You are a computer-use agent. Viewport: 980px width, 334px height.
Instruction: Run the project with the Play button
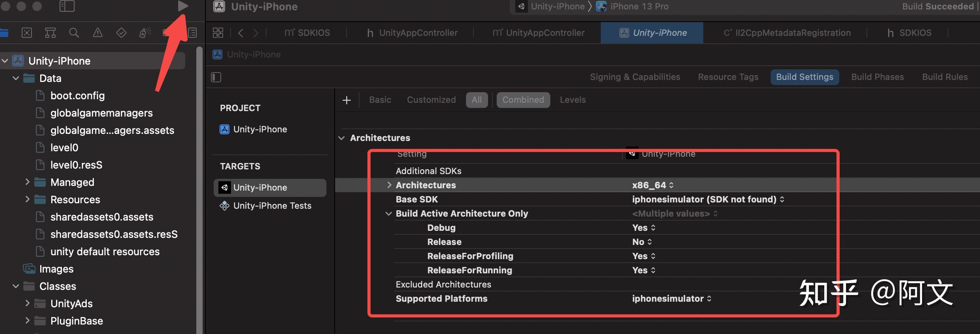coord(183,6)
